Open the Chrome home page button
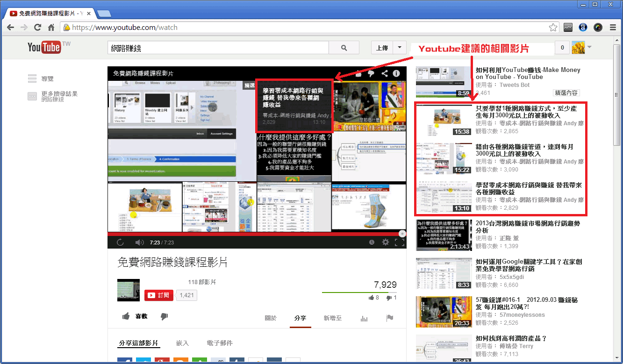 pos(51,28)
